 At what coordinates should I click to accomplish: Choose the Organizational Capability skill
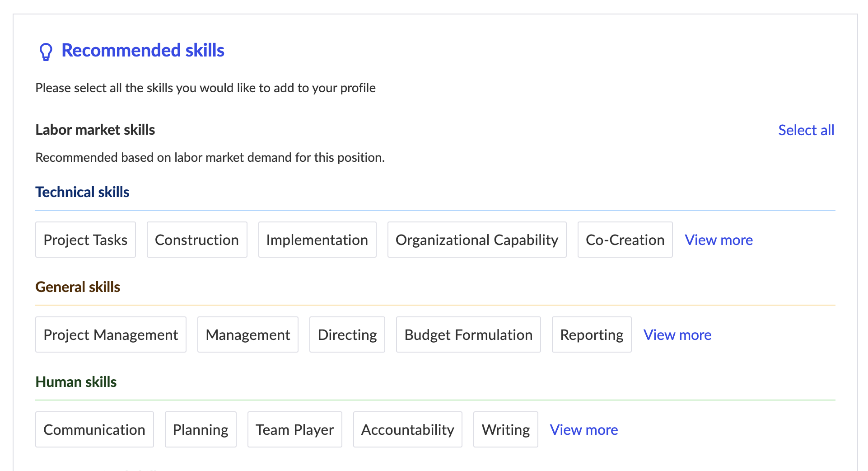(476, 240)
